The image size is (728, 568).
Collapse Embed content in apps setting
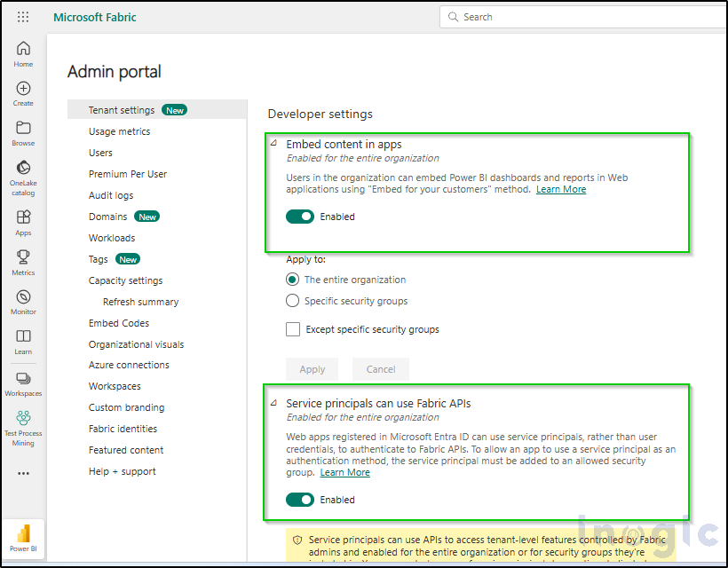pyautogui.click(x=274, y=143)
